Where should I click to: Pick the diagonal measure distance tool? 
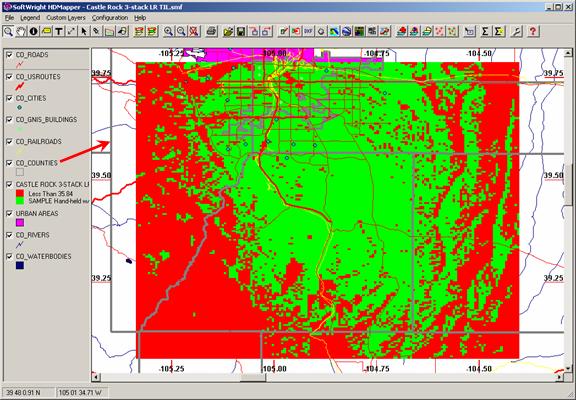point(71,32)
